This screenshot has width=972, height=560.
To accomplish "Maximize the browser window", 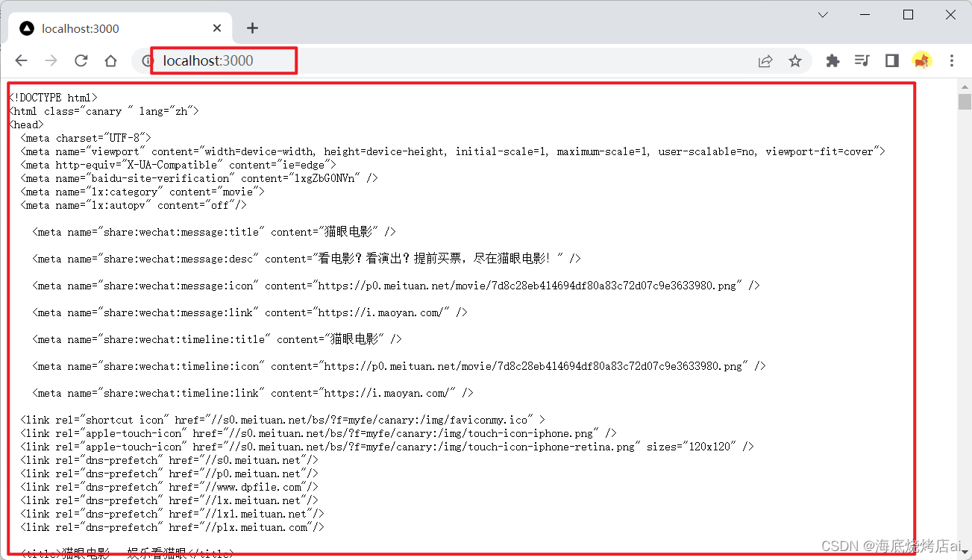I will (x=908, y=15).
